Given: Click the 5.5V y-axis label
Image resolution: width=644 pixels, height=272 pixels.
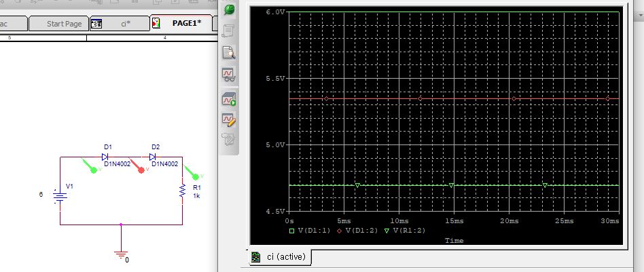Looking at the screenshot, I should click(x=274, y=79).
